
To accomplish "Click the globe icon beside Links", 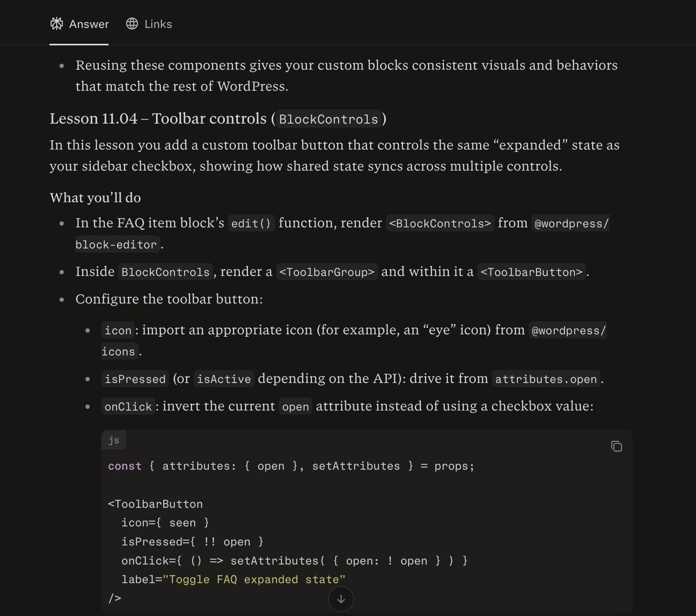I will pyautogui.click(x=132, y=24).
